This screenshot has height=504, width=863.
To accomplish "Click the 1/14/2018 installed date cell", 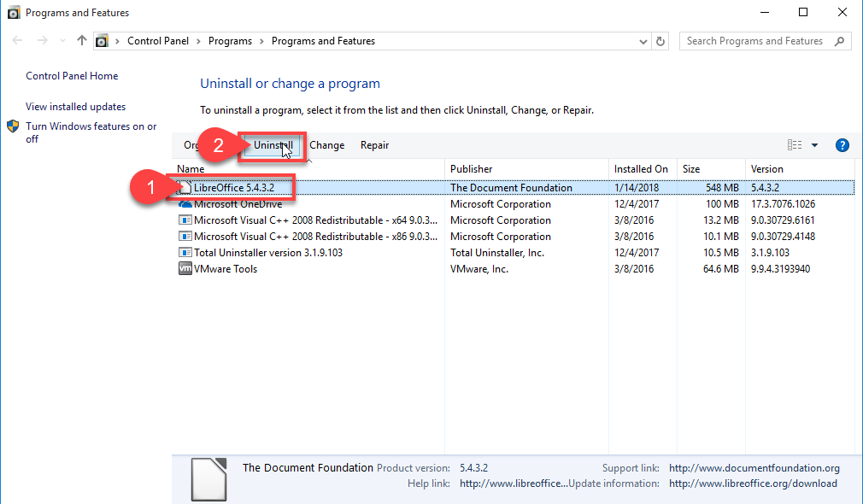I will [637, 188].
